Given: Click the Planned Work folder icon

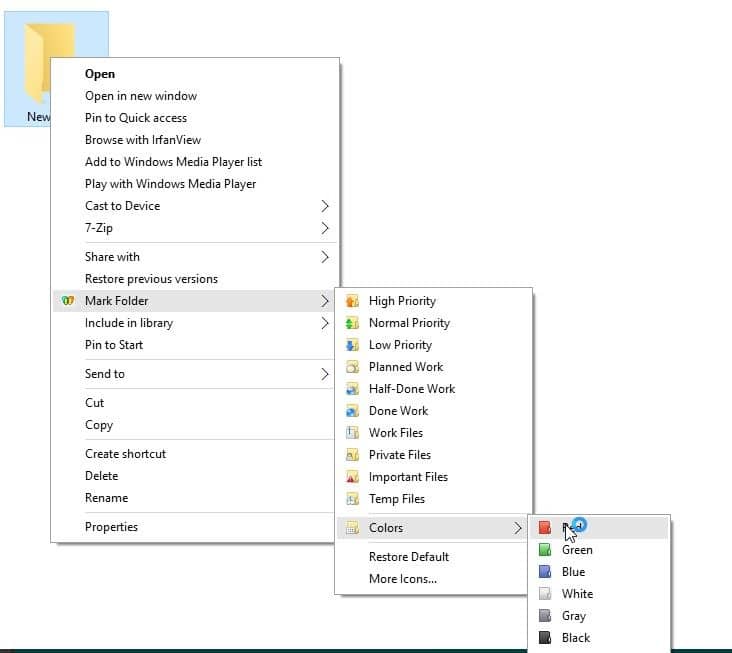Looking at the screenshot, I should 352,367.
